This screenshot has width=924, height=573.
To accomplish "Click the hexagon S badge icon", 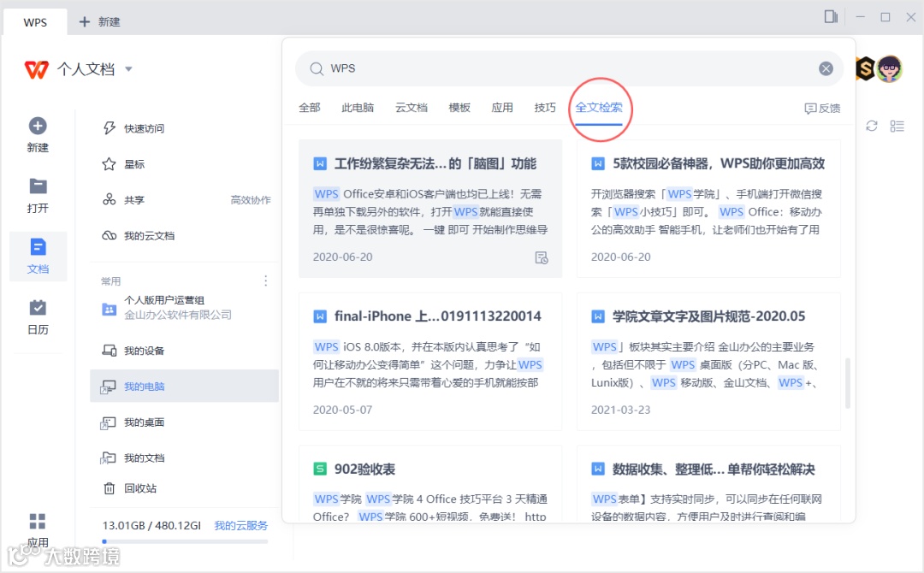I will tap(864, 69).
